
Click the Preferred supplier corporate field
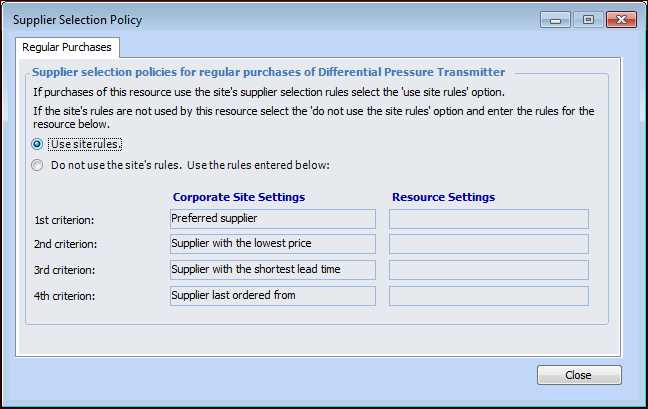click(272, 218)
